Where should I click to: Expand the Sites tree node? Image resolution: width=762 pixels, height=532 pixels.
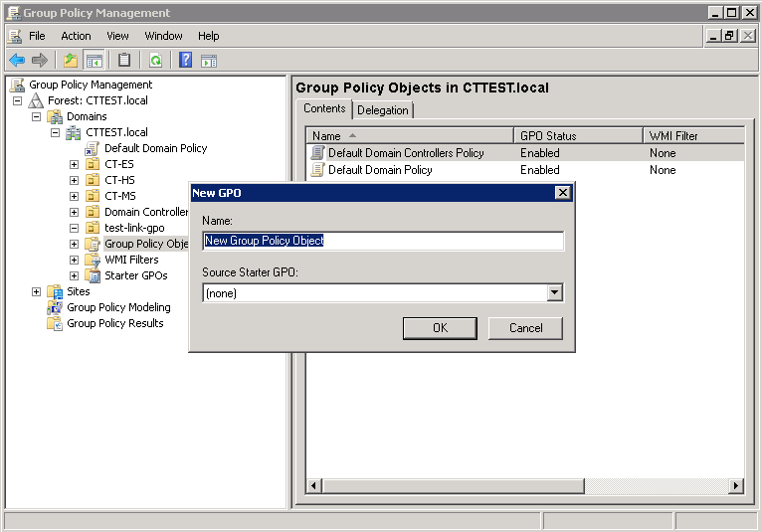pos(37,291)
